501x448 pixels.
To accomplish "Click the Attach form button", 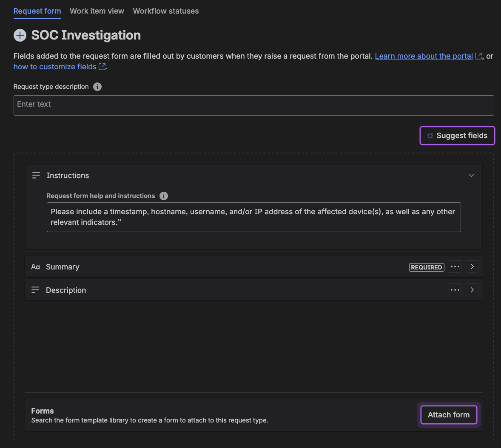I will [x=449, y=415].
